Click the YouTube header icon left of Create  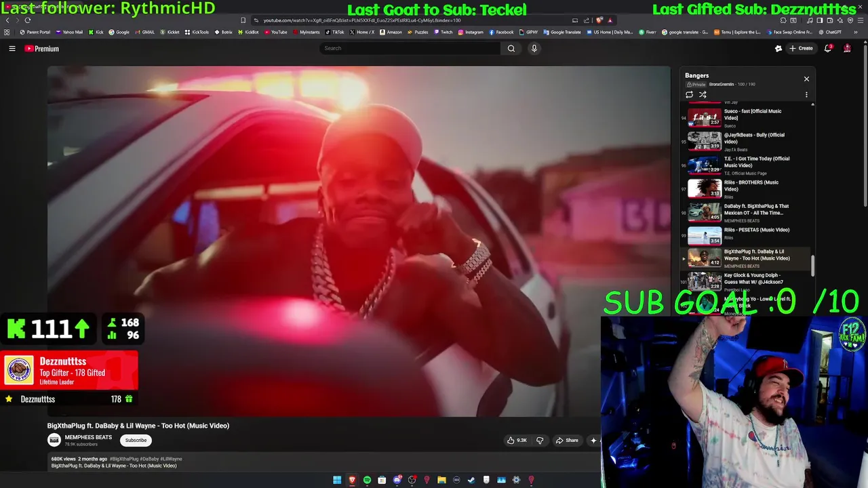pyautogui.click(x=778, y=48)
